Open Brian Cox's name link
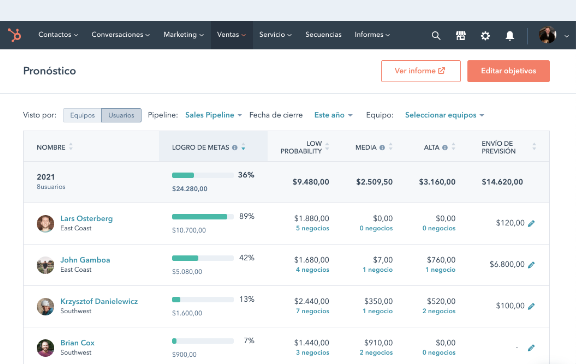Viewport: 576px width, 364px height. (78, 343)
